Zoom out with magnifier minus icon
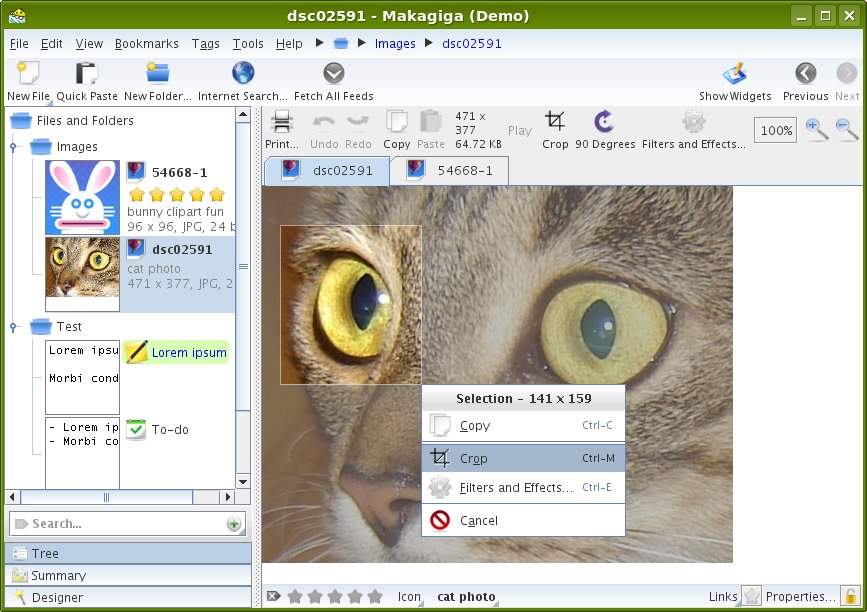 [x=847, y=129]
